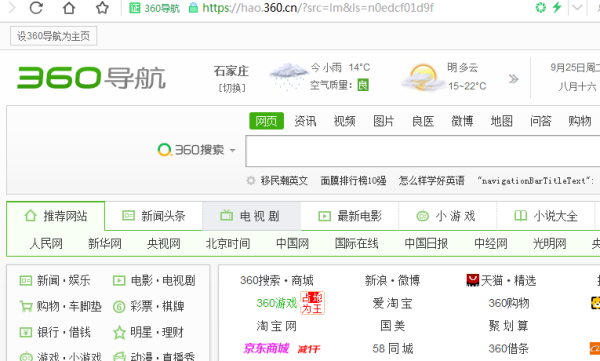Viewport: 600px width, 361px height.
Task: Click the green circular extension icon in address bar
Action: (x=540, y=7)
